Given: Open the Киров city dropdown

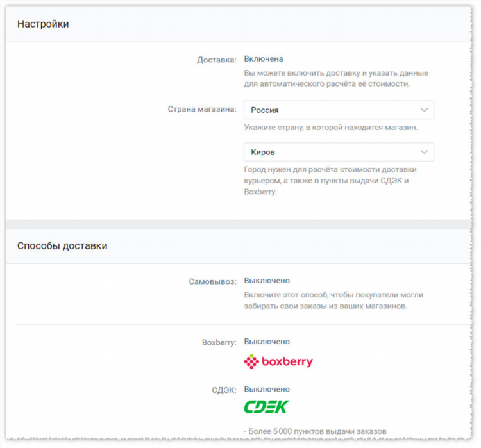Looking at the screenshot, I should 339,152.
